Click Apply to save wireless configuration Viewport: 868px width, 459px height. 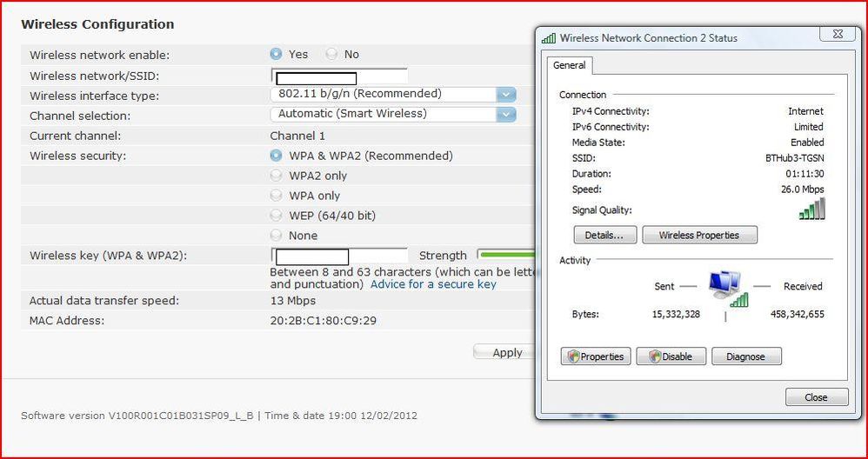tap(504, 352)
